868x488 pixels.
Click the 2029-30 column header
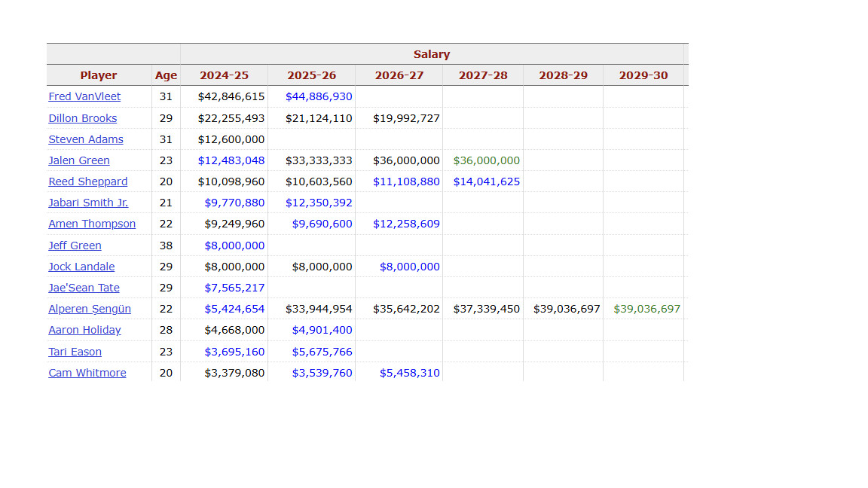643,75
